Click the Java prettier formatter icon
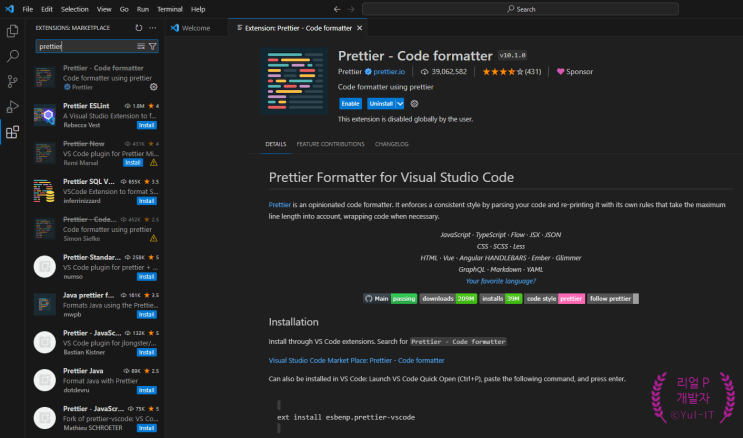The image size is (743, 438). tap(45, 304)
